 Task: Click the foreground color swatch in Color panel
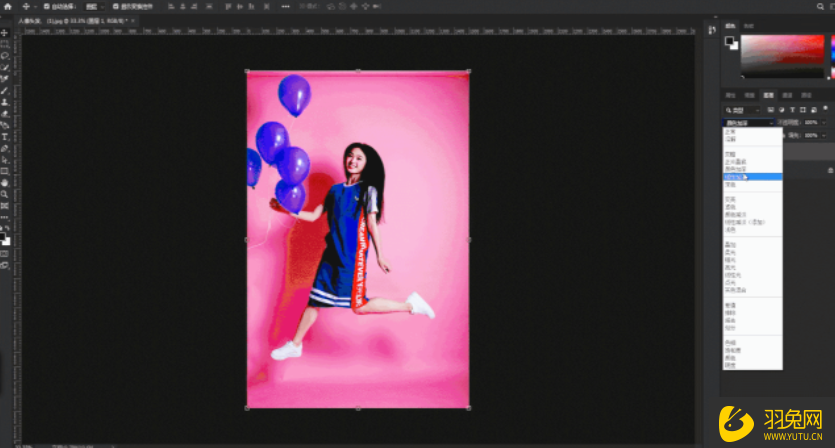click(x=730, y=41)
